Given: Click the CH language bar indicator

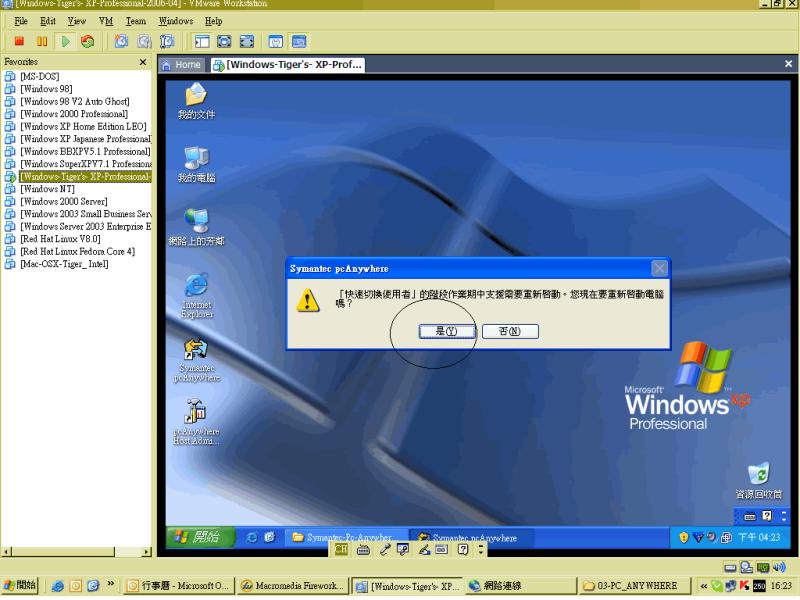Looking at the screenshot, I should click(x=341, y=549).
